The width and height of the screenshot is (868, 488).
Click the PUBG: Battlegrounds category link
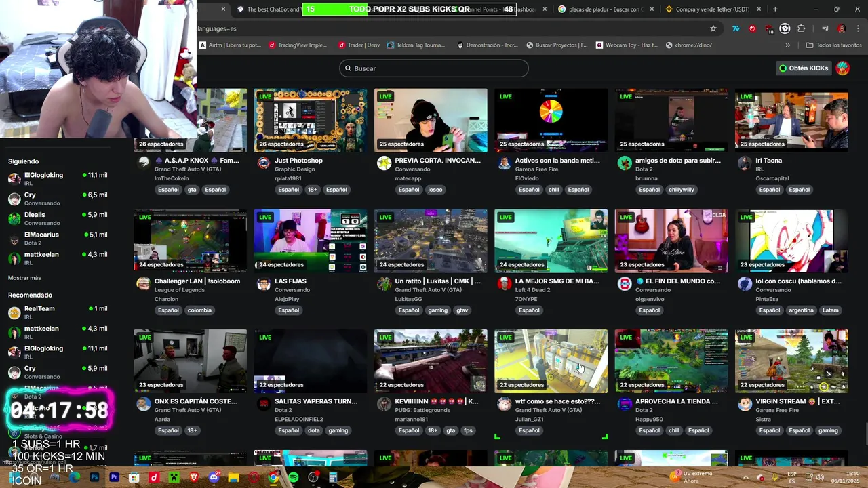click(422, 410)
